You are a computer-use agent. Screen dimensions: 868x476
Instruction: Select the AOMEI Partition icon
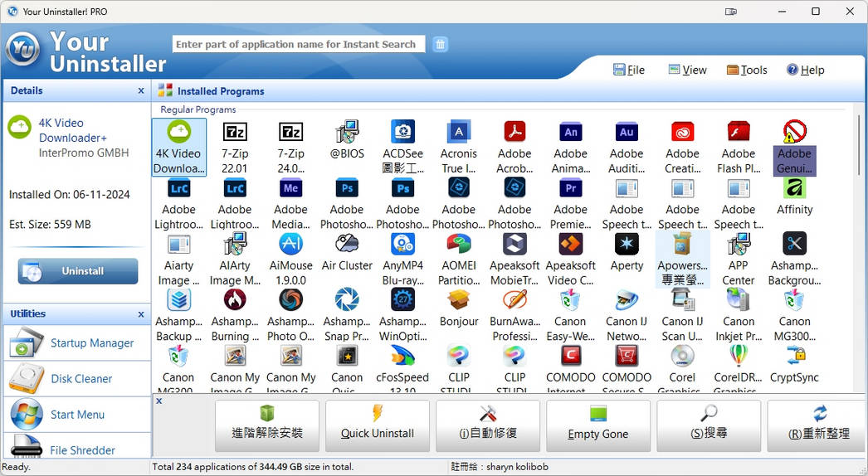click(x=459, y=244)
